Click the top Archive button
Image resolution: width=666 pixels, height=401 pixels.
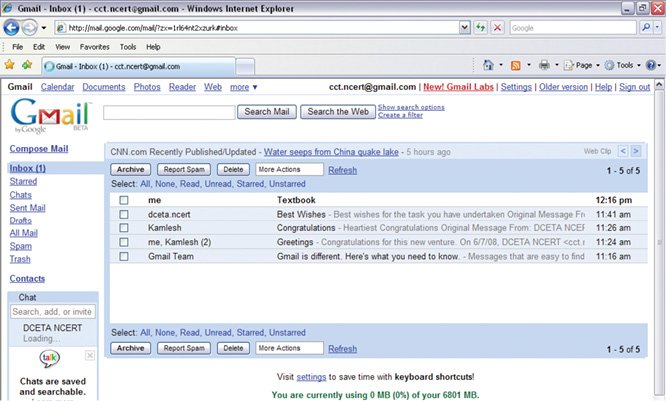click(130, 169)
